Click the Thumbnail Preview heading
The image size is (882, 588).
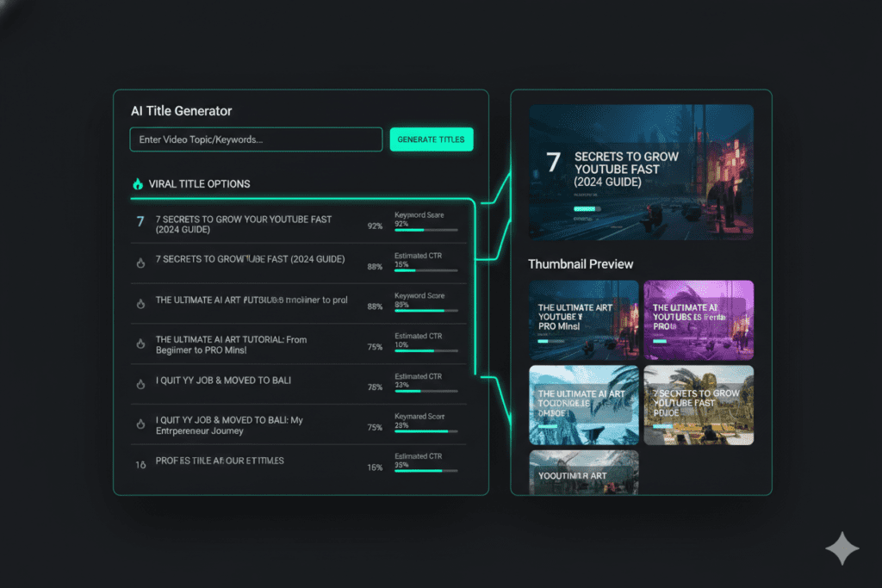pos(581,264)
